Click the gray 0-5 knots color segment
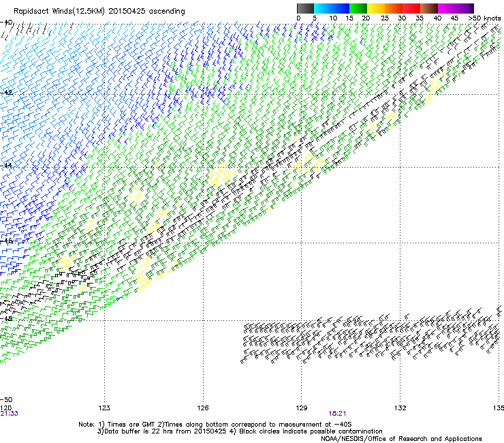This screenshot has width=504, height=443. 305,8
